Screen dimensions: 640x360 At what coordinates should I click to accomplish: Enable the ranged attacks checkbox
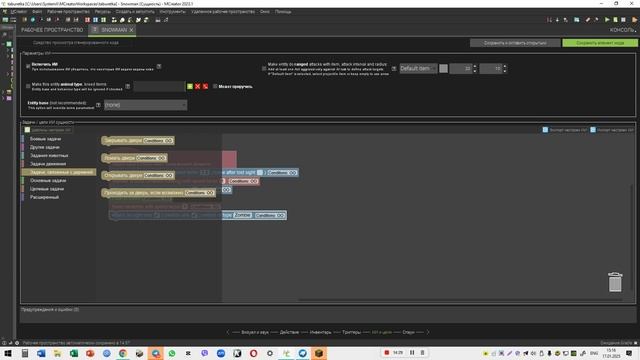[x=264, y=69]
